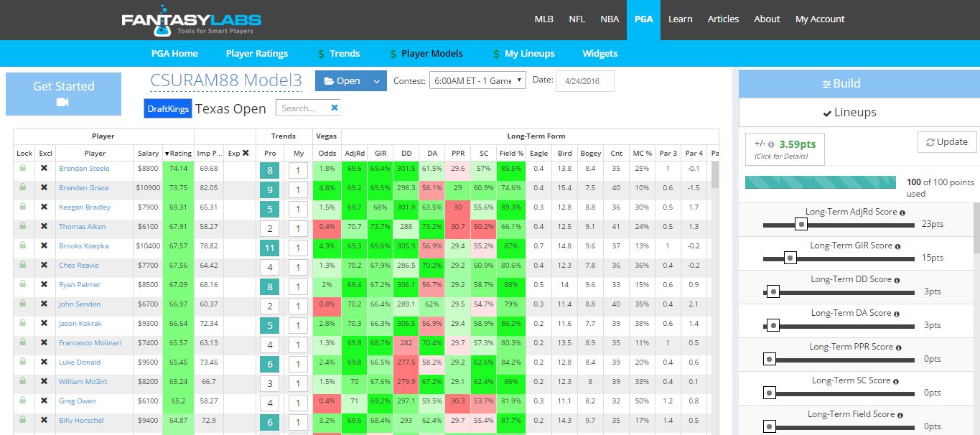The image size is (980, 435).
Task: Lock John Senden with the padlock icon
Action: tap(23, 304)
